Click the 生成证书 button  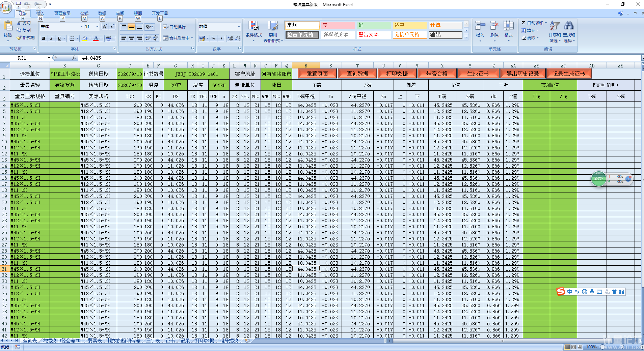pyautogui.click(x=478, y=74)
